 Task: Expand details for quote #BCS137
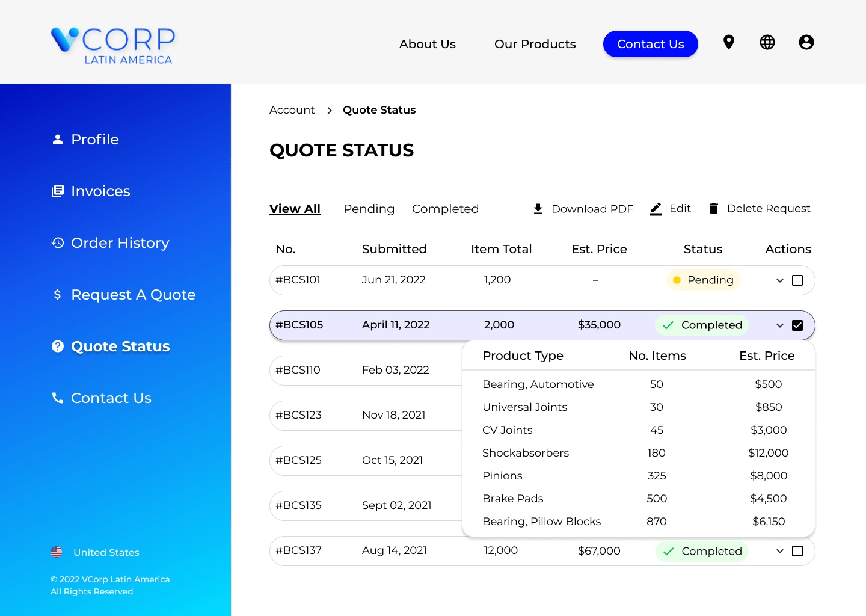coord(779,550)
